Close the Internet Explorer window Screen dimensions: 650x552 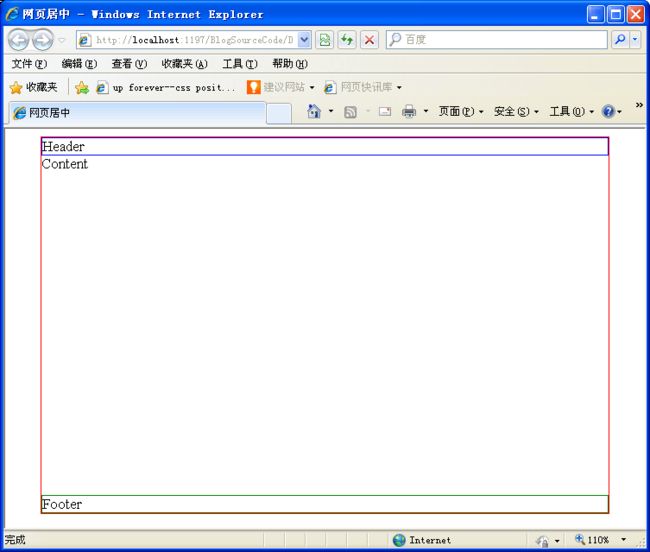point(635,15)
